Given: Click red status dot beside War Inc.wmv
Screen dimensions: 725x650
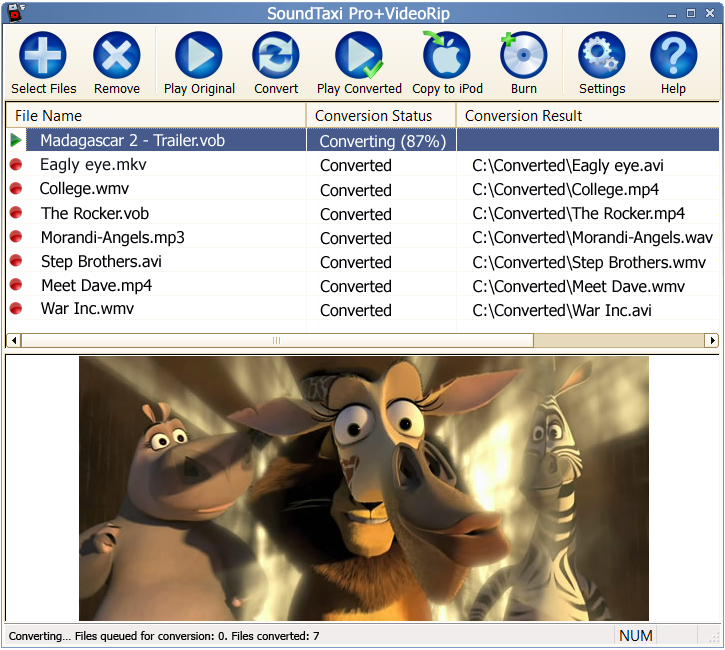Looking at the screenshot, I should [x=16, y=308].
